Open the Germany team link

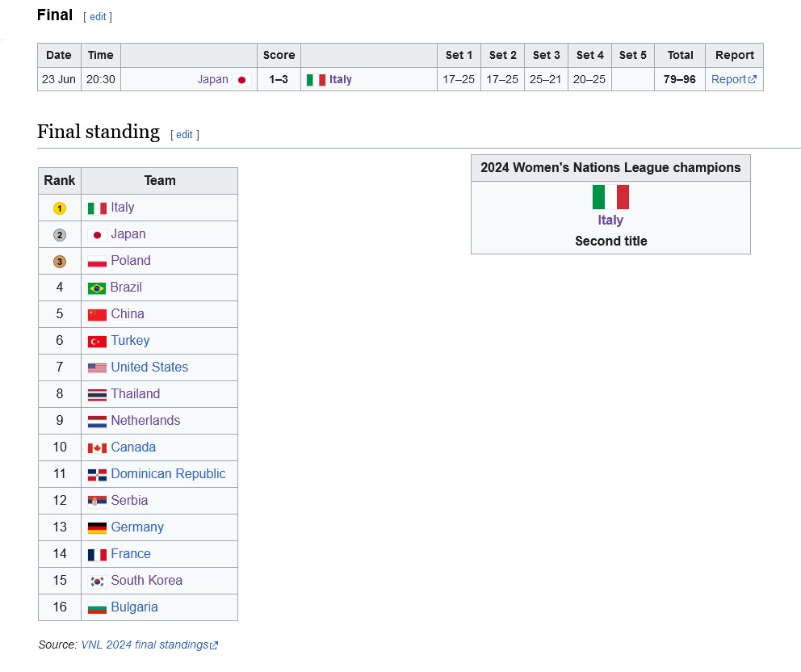[137, 527]
